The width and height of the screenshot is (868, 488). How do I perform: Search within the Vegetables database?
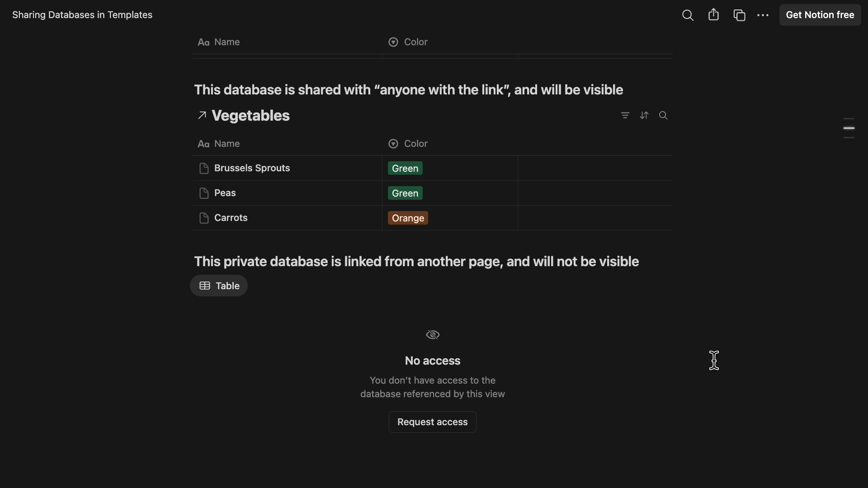tap(663, 115)
